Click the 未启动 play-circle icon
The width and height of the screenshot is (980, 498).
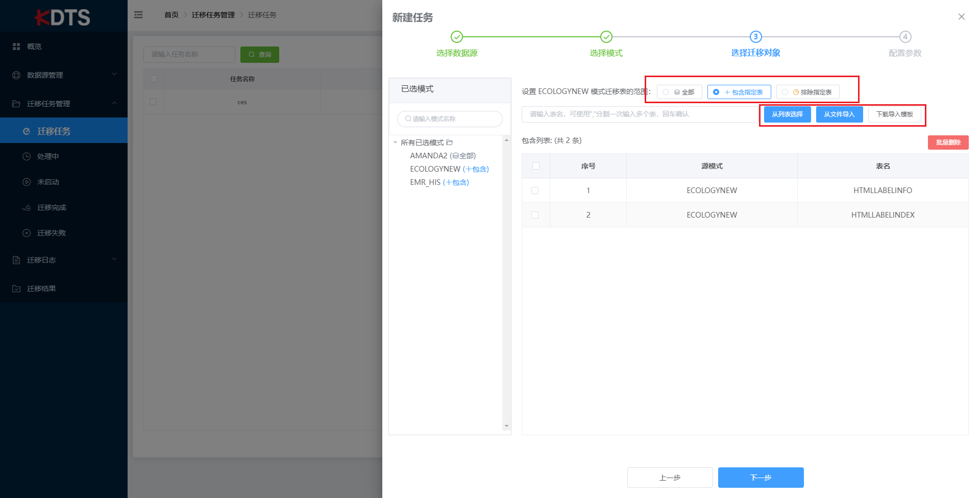[27, 182]
